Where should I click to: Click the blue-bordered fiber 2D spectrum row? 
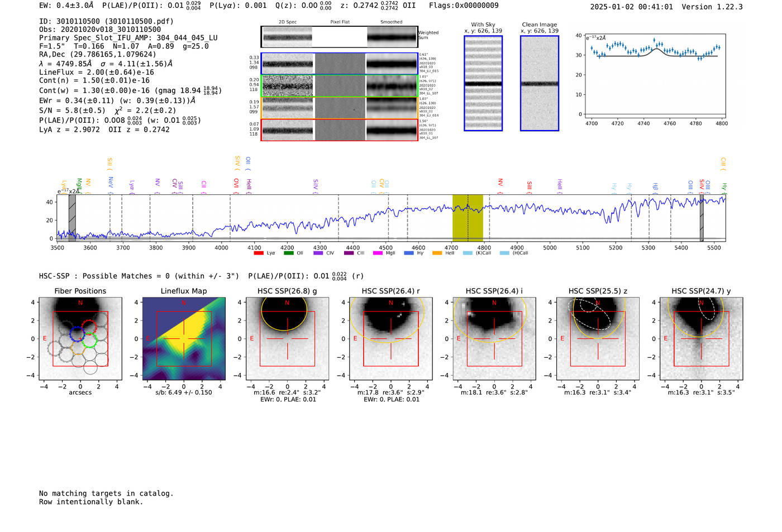(340, 64)
